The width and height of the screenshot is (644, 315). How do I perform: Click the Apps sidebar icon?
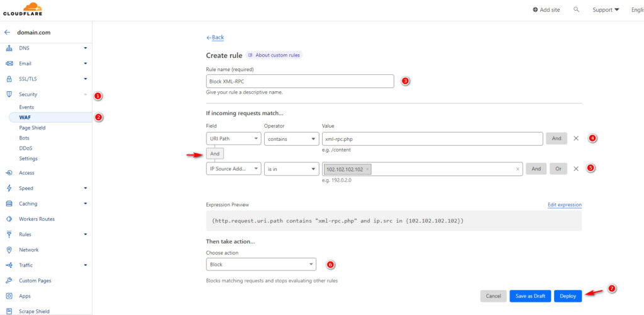click(9, 296)
